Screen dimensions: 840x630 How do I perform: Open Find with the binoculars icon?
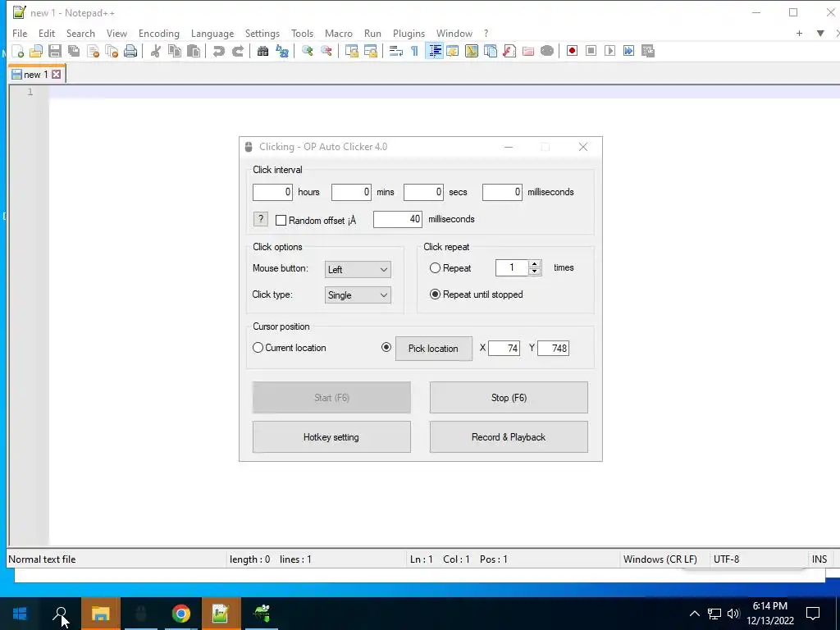pyautogui.click(x=263, y=51)
